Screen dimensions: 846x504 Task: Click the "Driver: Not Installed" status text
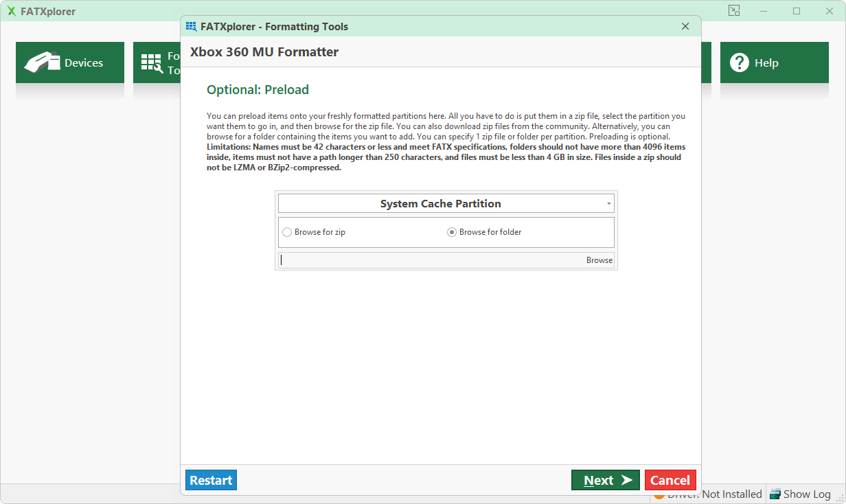(x=714, y=494)
